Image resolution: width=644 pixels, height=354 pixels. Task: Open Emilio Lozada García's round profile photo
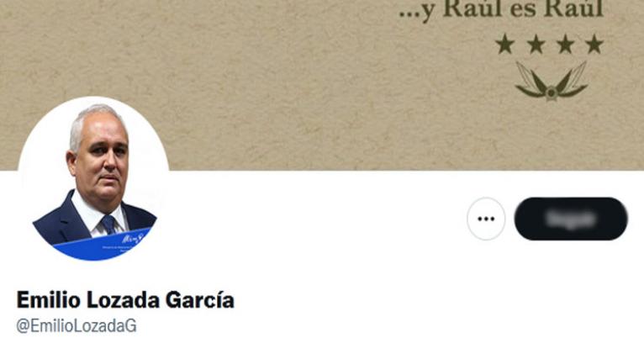(93, 179)
